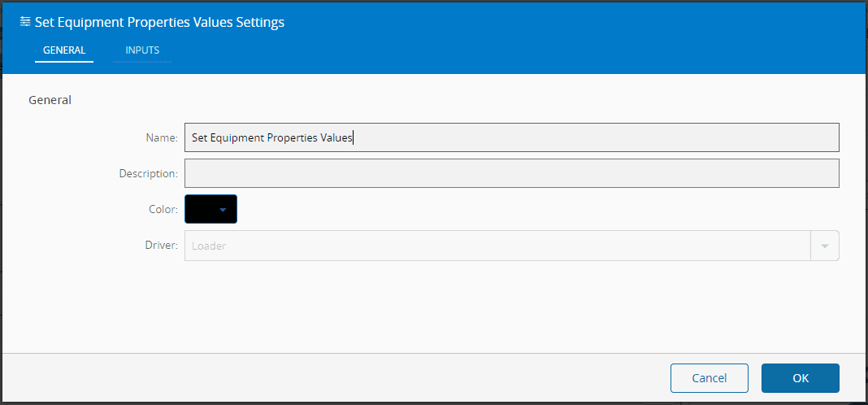Click the Name field label
The image size is (868, 405).
pos(163,138)
